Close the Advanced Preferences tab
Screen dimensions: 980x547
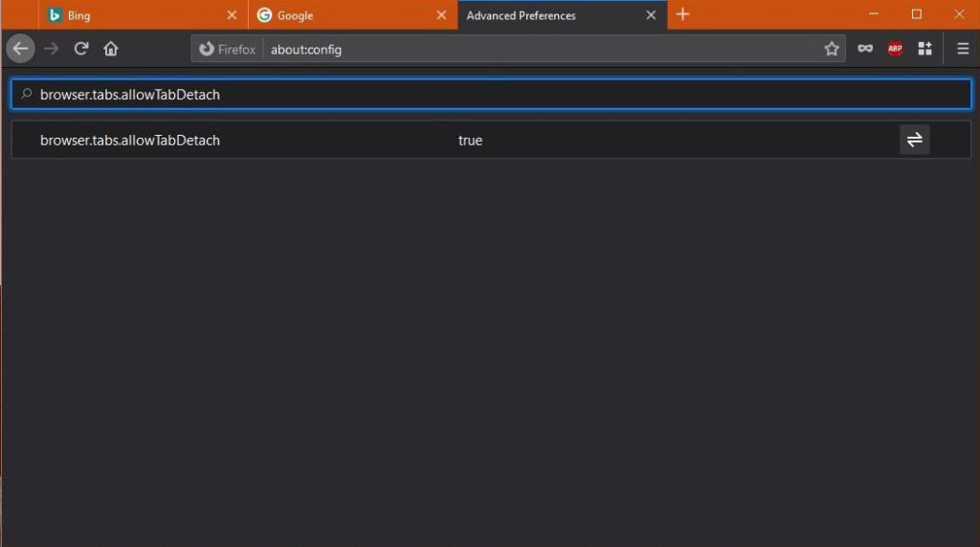651,15
